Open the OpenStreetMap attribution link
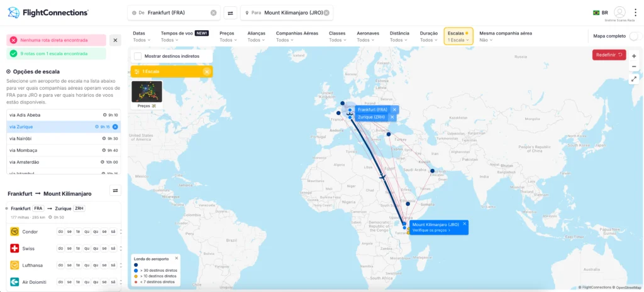This screenshot has height=292, width=644. point(627,288)
